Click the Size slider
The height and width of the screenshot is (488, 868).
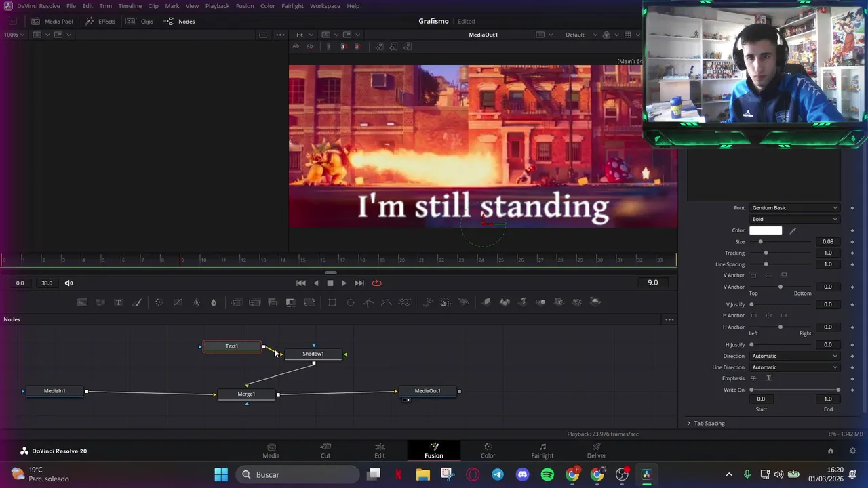point(780,242)
